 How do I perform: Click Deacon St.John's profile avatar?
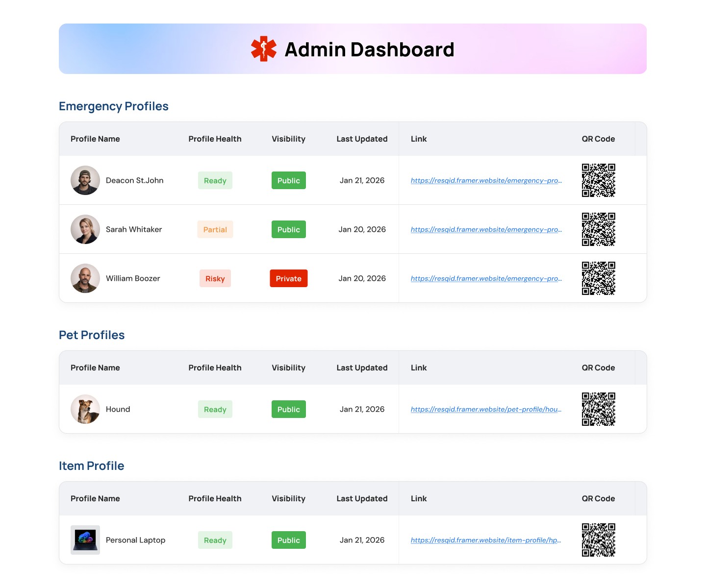point(85,180)
